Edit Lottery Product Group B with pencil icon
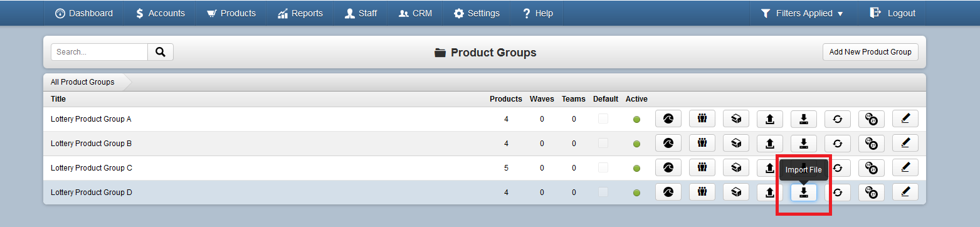Image resolution: width=980 pixels, height=227 pixels. click(905, 143)
